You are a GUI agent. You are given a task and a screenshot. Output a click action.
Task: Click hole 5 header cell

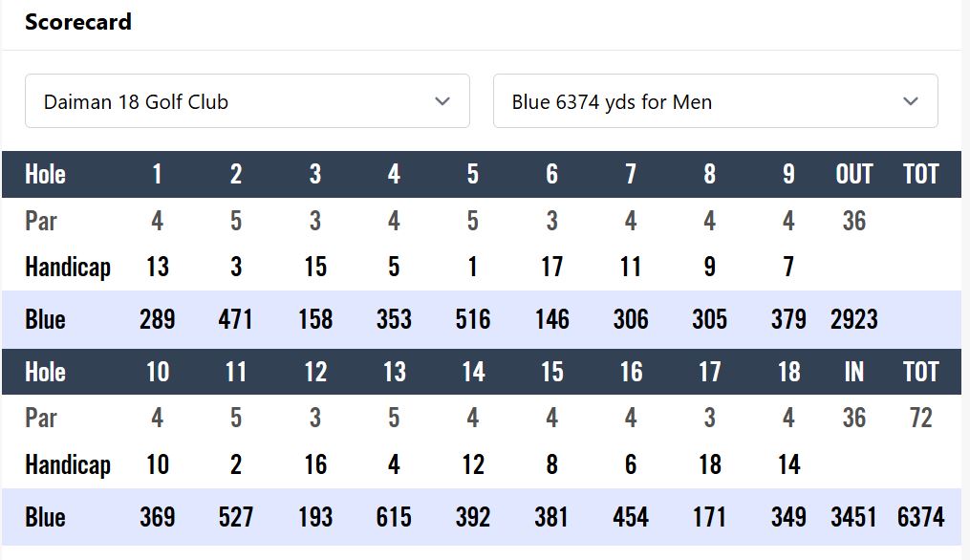(473, 174)
